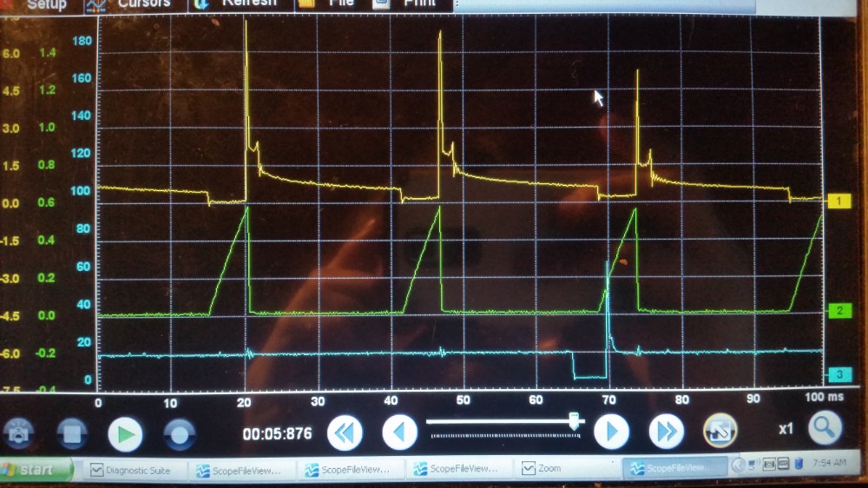
Task: Click the magnifying glass zoom icon
Action: click(825, 428)
